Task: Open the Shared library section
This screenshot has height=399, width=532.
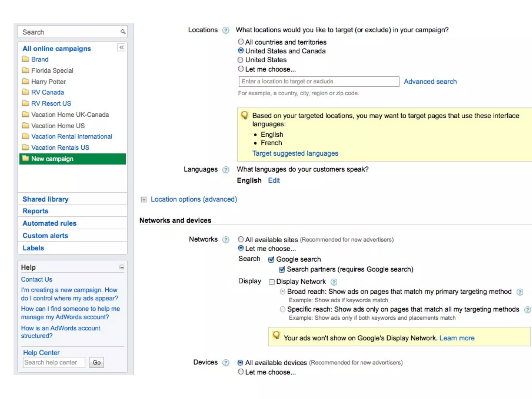Action: tap(45, 199)
